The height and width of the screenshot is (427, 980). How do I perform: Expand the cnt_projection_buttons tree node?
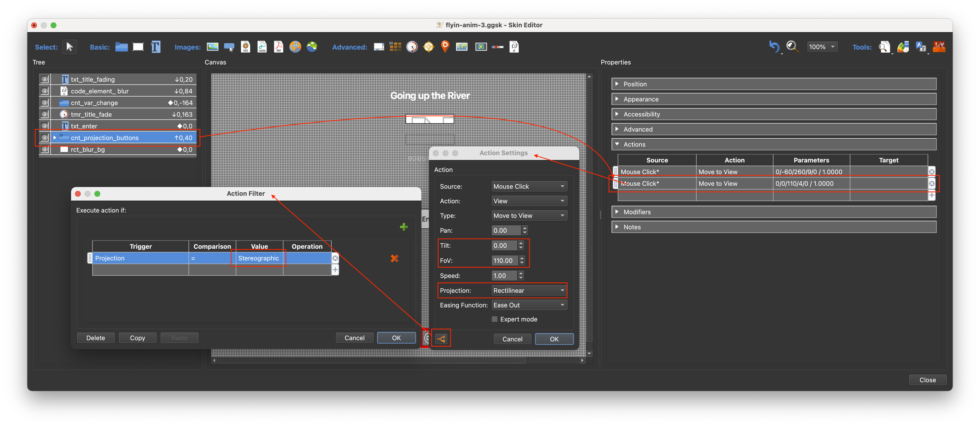55,138
